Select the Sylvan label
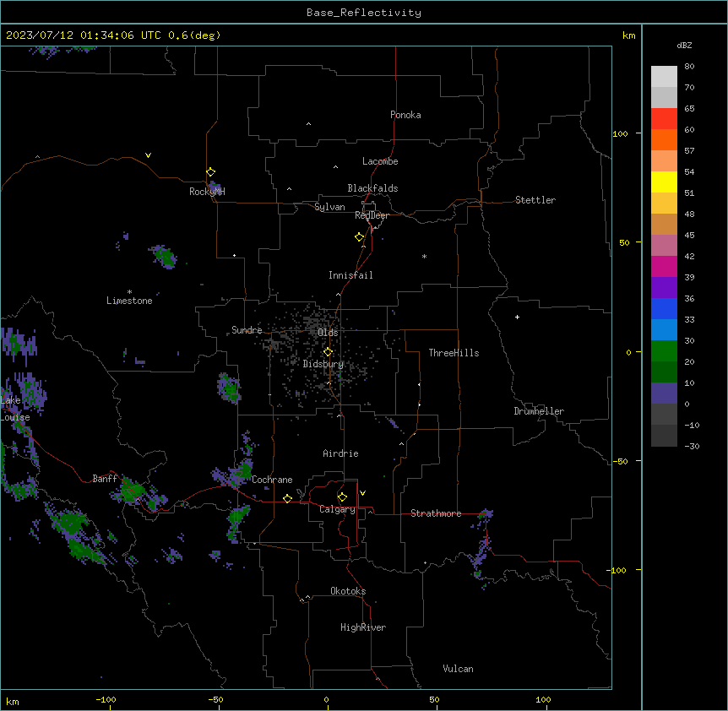 point(329,207)
